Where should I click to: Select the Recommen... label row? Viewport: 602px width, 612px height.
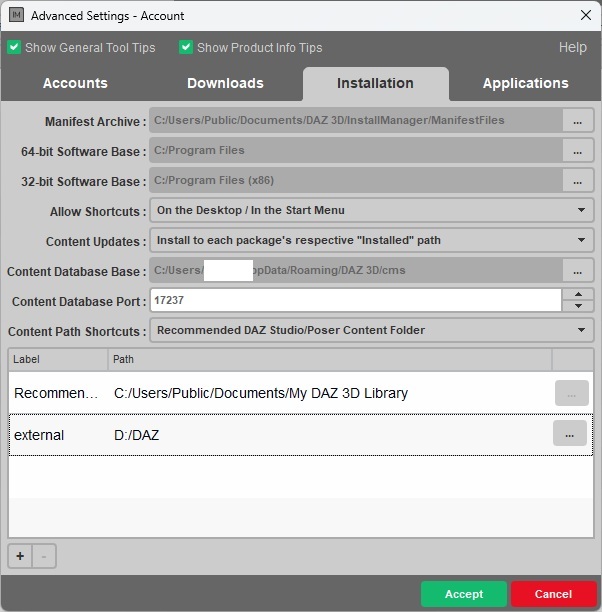(x=56, y=393)
